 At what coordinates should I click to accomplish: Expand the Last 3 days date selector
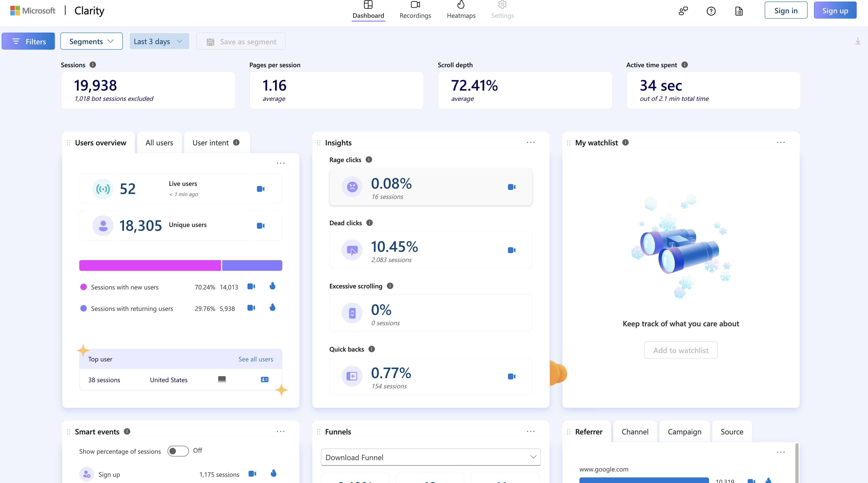pyautogui.click(x=159, y=41)
